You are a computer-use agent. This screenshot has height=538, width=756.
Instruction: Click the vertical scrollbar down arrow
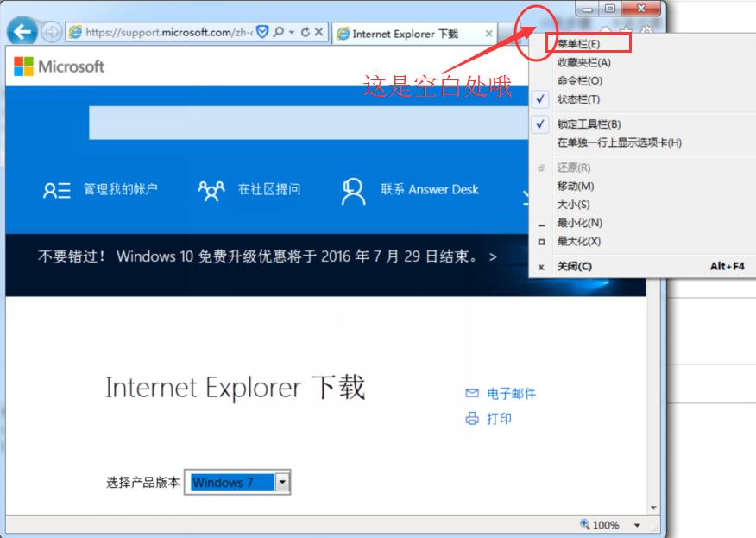click(654, 507)
